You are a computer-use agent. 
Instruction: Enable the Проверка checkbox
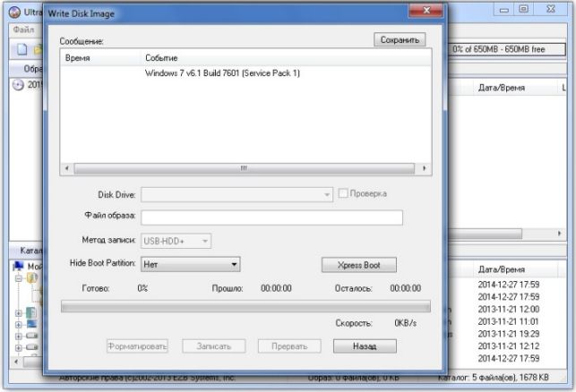tap(343, 193)
